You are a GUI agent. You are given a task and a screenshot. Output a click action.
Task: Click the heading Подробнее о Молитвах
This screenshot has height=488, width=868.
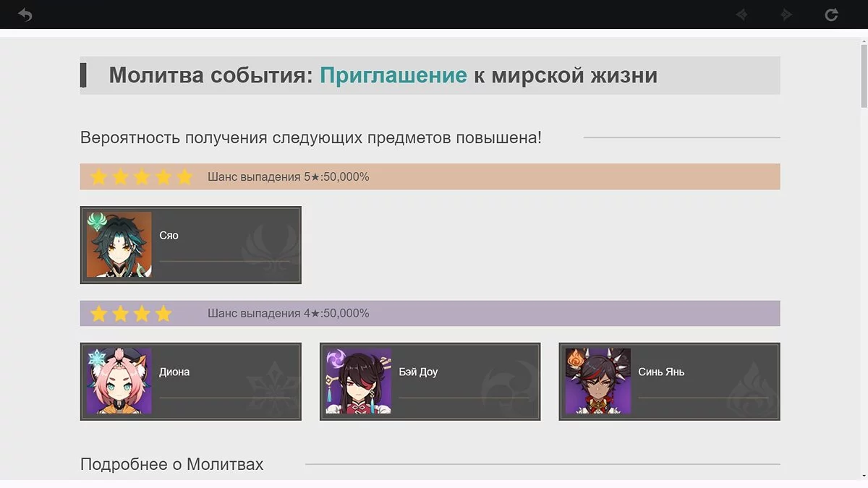point(171,464)
